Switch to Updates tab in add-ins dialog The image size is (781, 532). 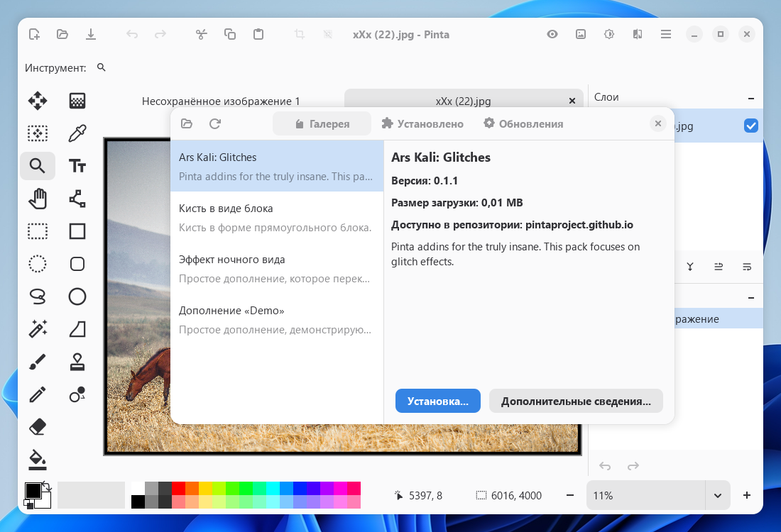point(523,124)
